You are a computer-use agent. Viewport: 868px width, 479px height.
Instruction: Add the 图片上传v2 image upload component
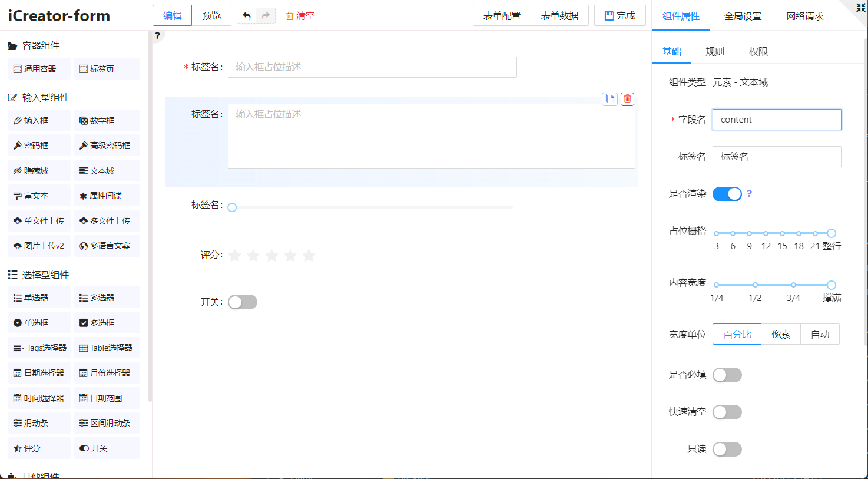coord(39,246)
